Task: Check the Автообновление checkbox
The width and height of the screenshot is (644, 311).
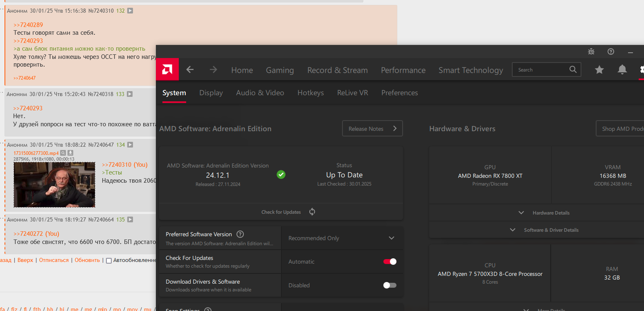Action: point(109,261)
